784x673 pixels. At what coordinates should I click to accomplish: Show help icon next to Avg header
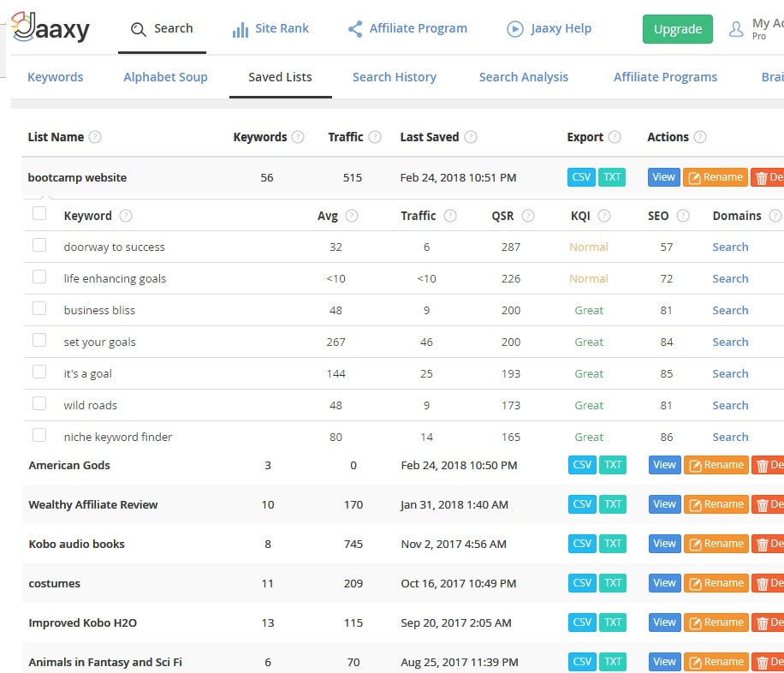(x=352, y=216)
